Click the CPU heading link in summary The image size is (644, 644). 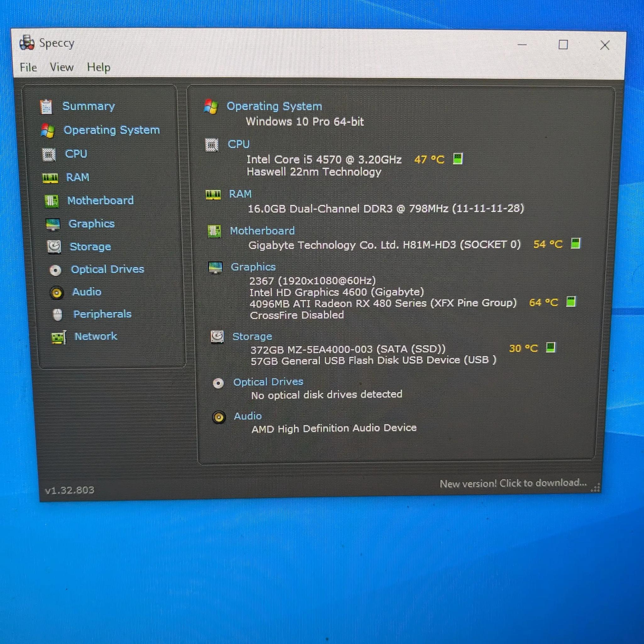click(x=238, y=144)
